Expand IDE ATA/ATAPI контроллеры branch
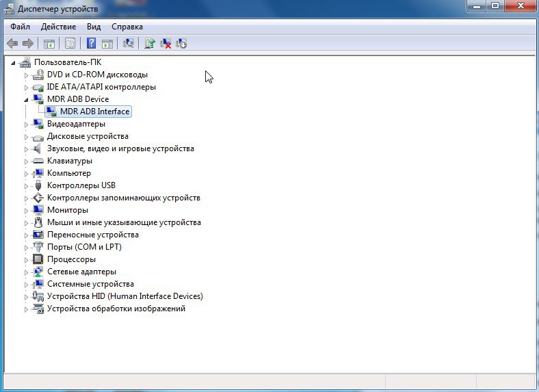Viewport: 539px width, 392px height. pyautogui.click(x=26, y=88)
